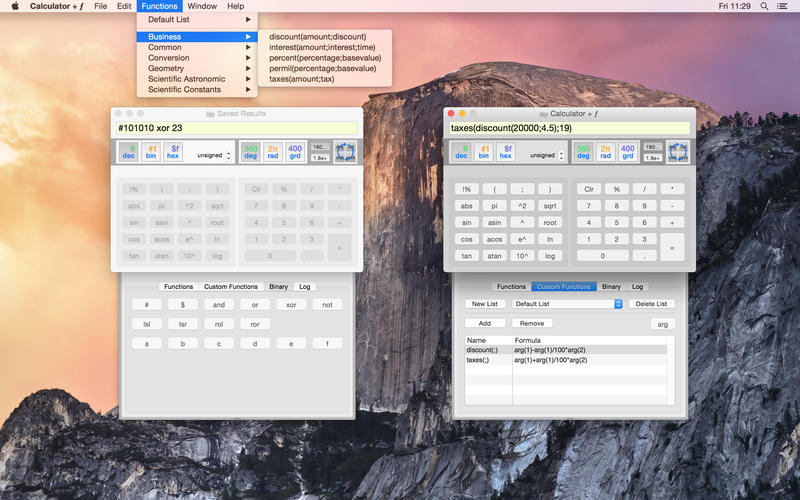
Task: Click the xor button in Binary panel
Action: 291,305
